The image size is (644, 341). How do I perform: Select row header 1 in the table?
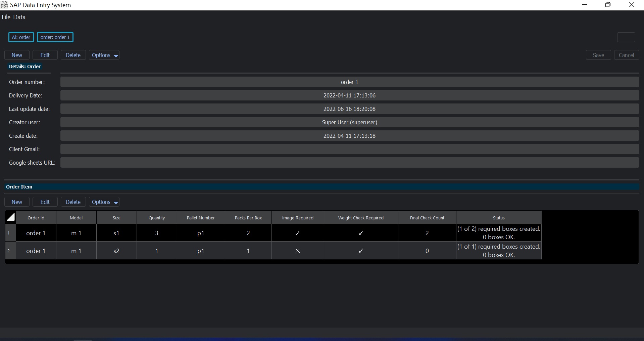(11, 233)
